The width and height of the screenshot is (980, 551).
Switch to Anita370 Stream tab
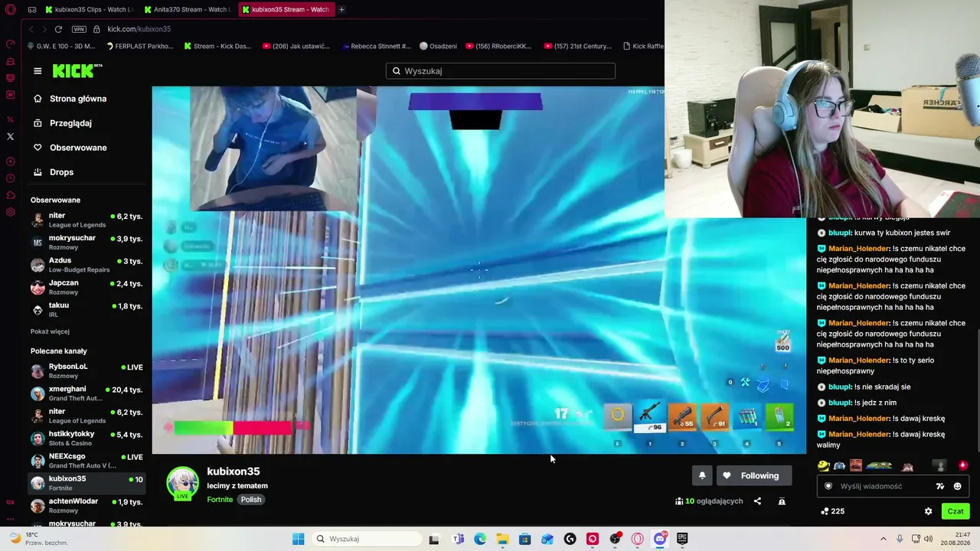187,9
